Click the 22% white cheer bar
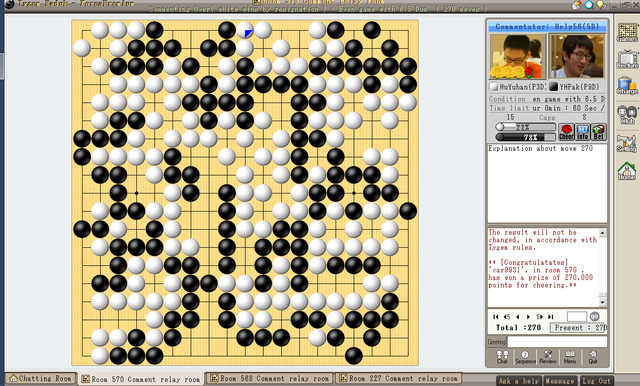This screenshot has height=386, width=640. (525, 127)
